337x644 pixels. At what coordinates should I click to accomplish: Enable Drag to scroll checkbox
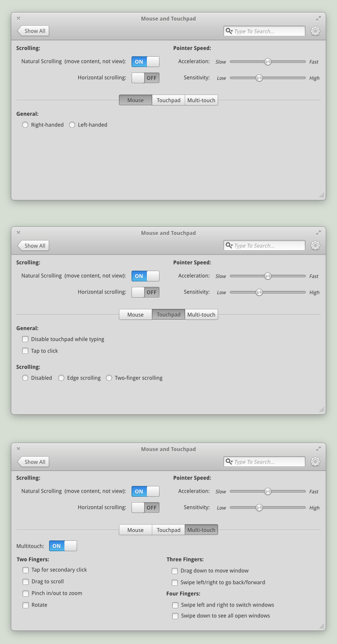pos(26,581)
